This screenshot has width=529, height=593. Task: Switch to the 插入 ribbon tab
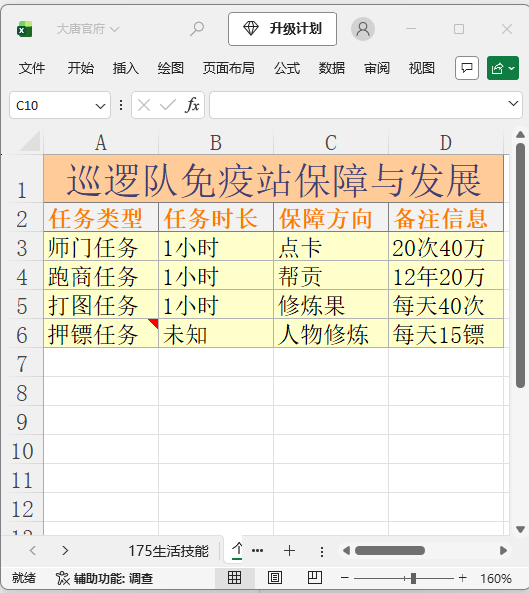coord(126,68)
